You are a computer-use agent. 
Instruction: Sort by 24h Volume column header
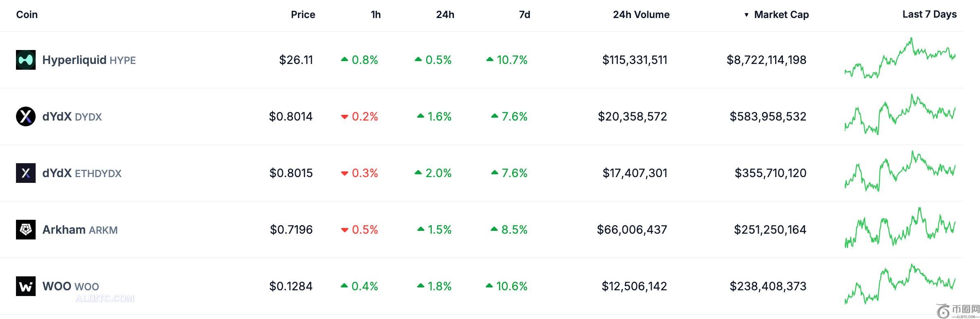(x=641, y=15)
